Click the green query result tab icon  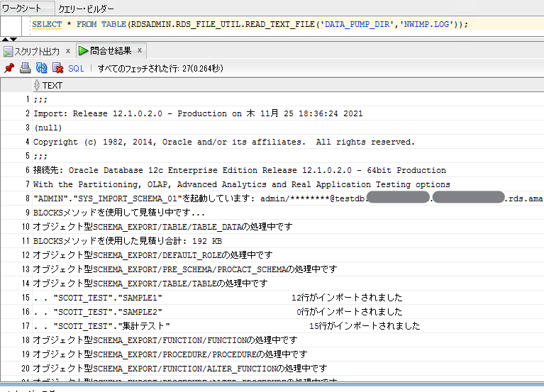[84, 51]
